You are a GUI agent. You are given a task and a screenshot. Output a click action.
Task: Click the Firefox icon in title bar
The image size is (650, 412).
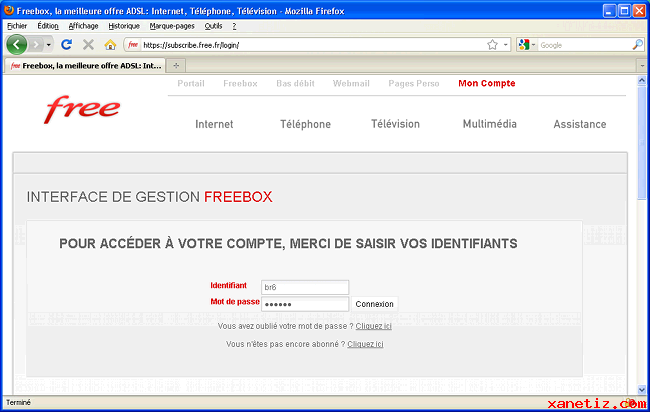(9, 10)
